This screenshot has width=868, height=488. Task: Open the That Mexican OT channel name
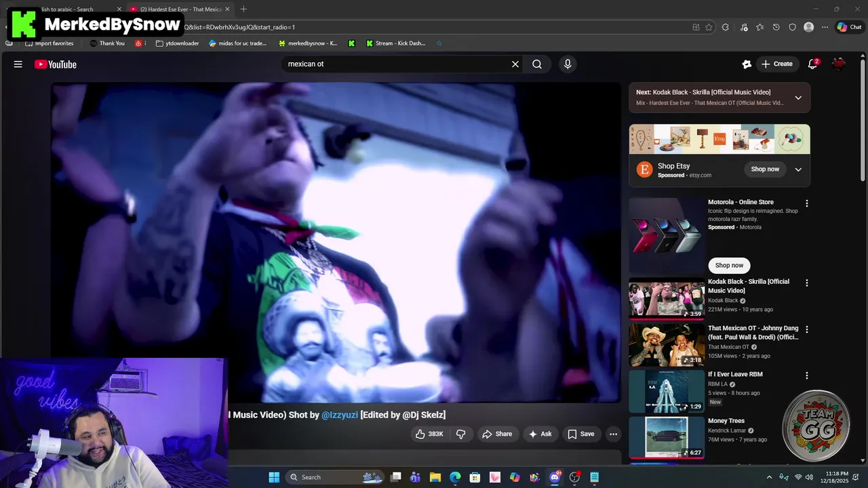point(728,347)
